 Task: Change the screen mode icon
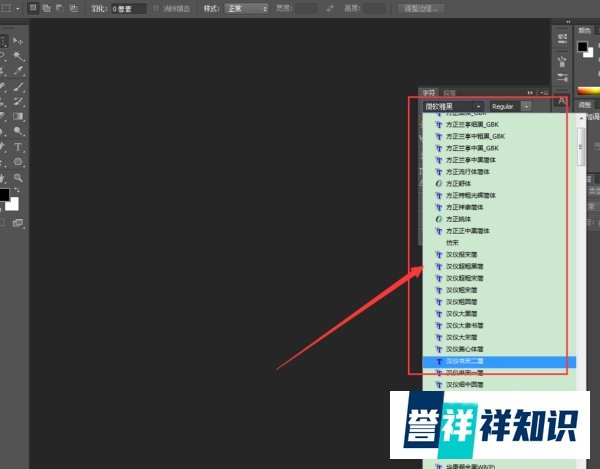coord(18,223)
